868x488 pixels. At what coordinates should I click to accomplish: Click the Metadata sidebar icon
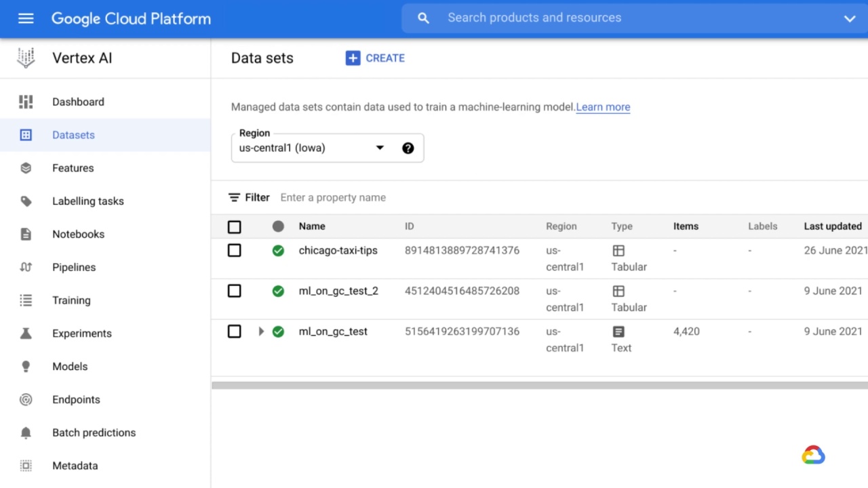point(26,466)
